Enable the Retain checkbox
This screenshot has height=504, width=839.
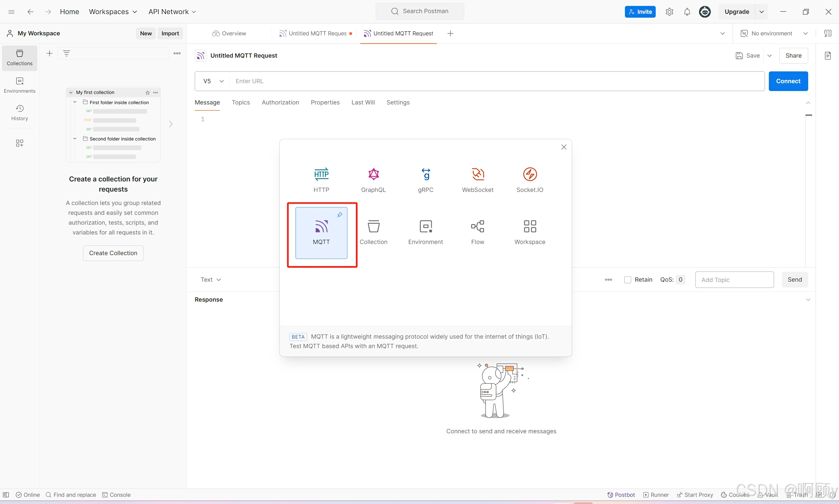[x=628, y=280]
